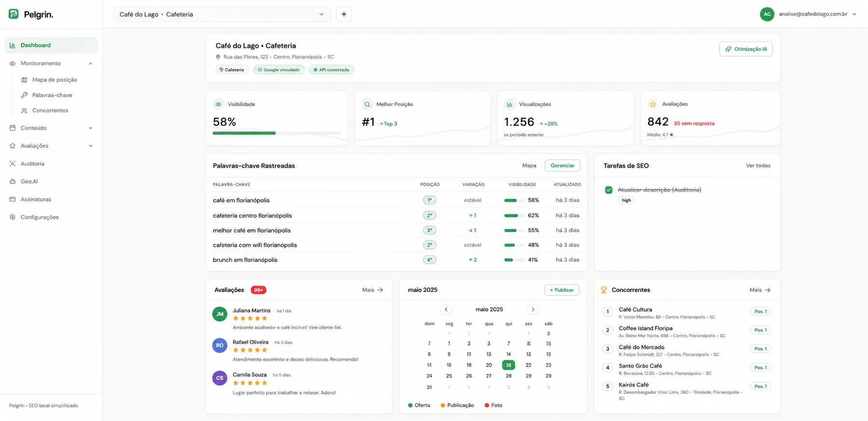Open Mais link in Avaliações panel
Screen dimensions: 868x421
tap(373, 290)
